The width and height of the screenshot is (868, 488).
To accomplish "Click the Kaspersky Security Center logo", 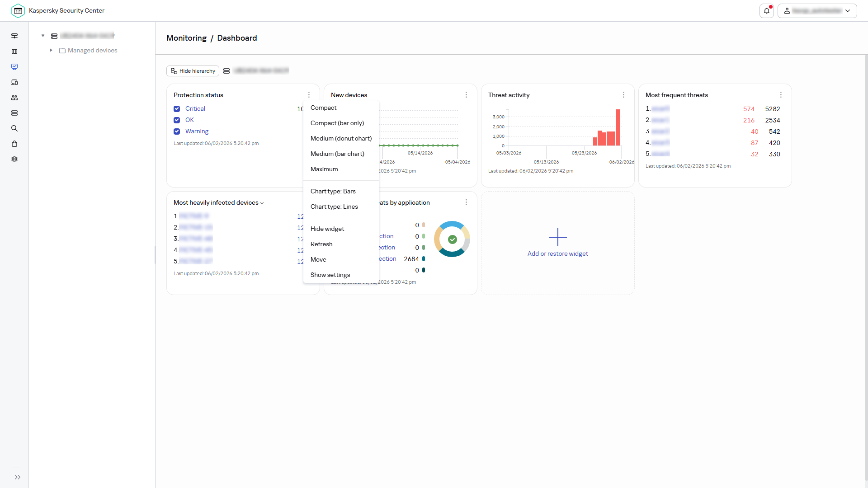I will (x=18, y=10).
